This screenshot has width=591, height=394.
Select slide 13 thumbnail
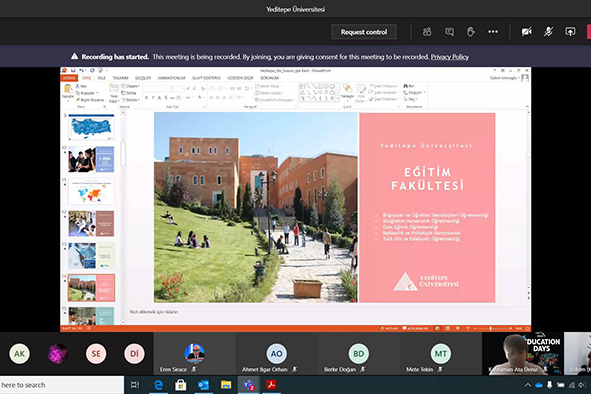(x=91, y=256)
